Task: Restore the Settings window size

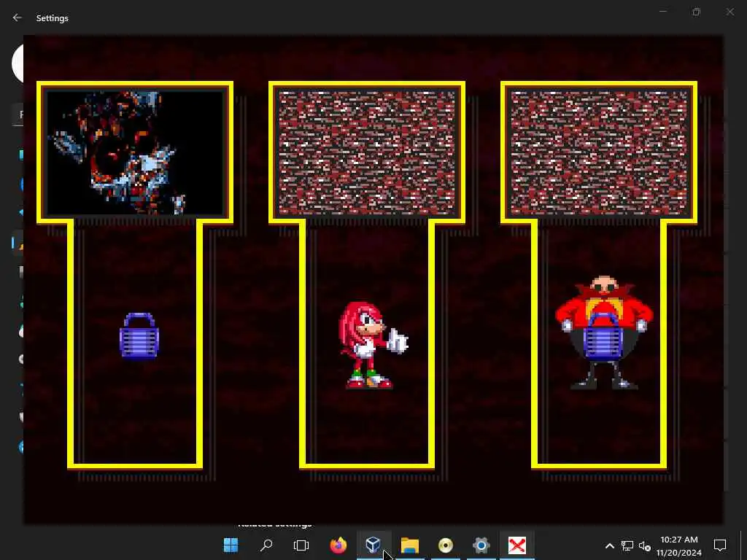Action: pyautogui.click(x=697, y=12)
